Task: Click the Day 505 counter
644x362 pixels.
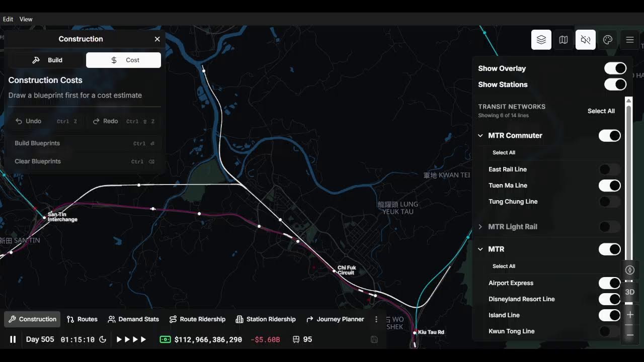Action: pos(40,339)
